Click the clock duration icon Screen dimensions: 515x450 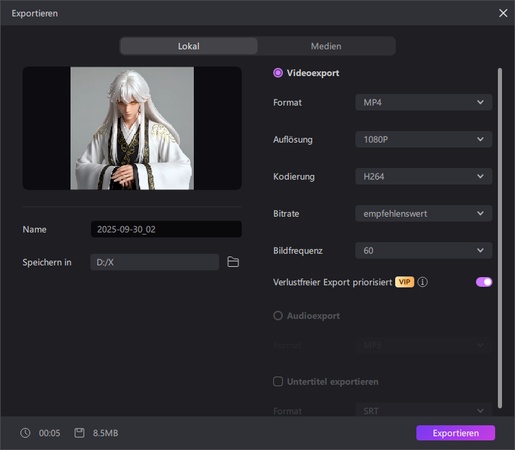click(25, 433)
